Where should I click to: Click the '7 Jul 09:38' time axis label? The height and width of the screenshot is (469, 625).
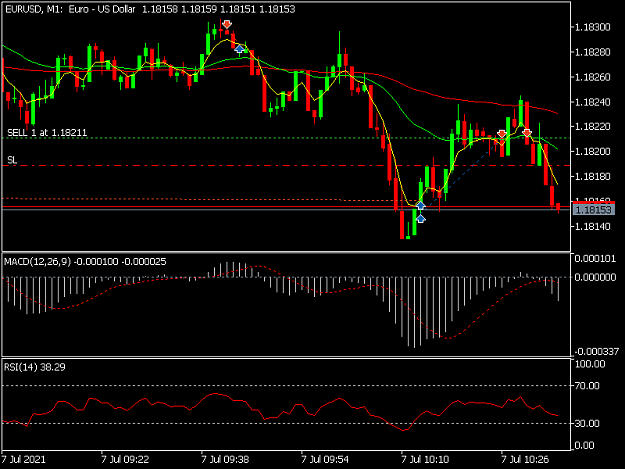click(225, 459)
